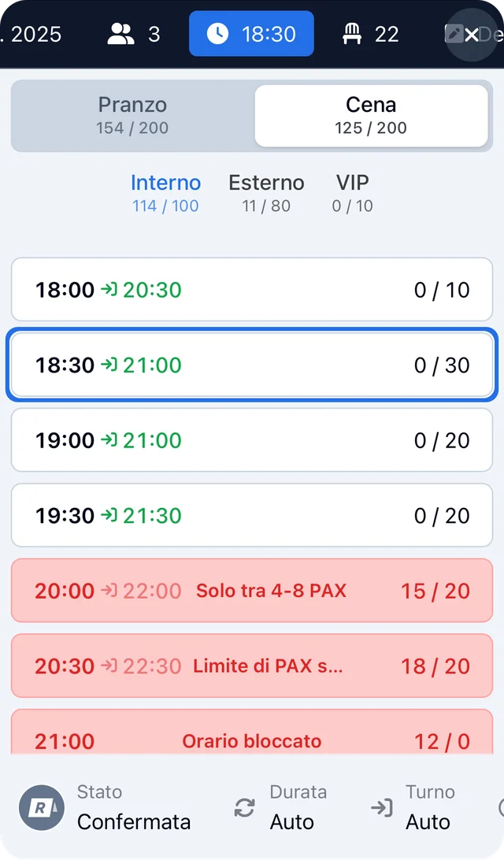Viewport: 504px width, 860px height.
Task: Select the 20:00 Solo tra 4-8 PAX slot
Action: [252, 590]
